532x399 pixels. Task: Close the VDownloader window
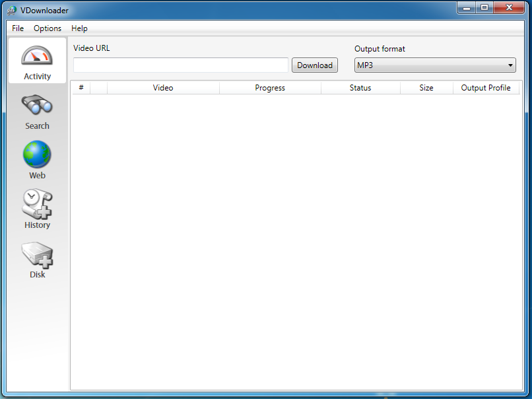coord(509,7)
